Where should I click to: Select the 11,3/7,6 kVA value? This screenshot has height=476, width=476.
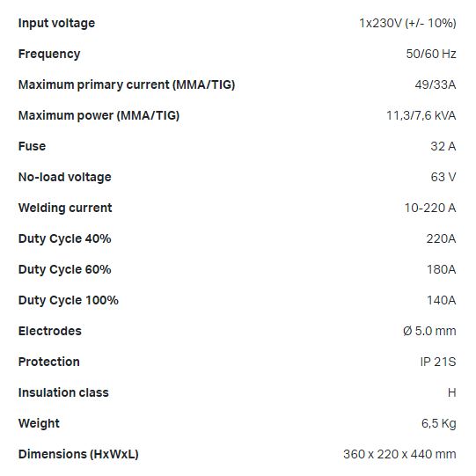point(421,115)
